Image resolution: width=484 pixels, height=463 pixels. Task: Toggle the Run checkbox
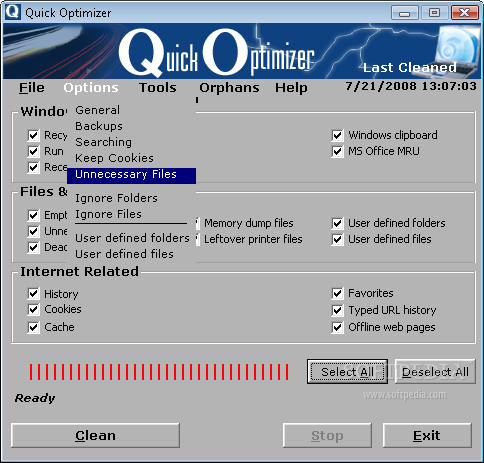pos(33,151)
